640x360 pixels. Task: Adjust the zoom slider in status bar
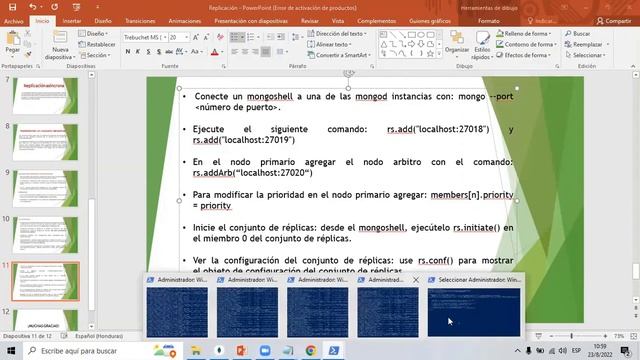click(x=571, y=336)
